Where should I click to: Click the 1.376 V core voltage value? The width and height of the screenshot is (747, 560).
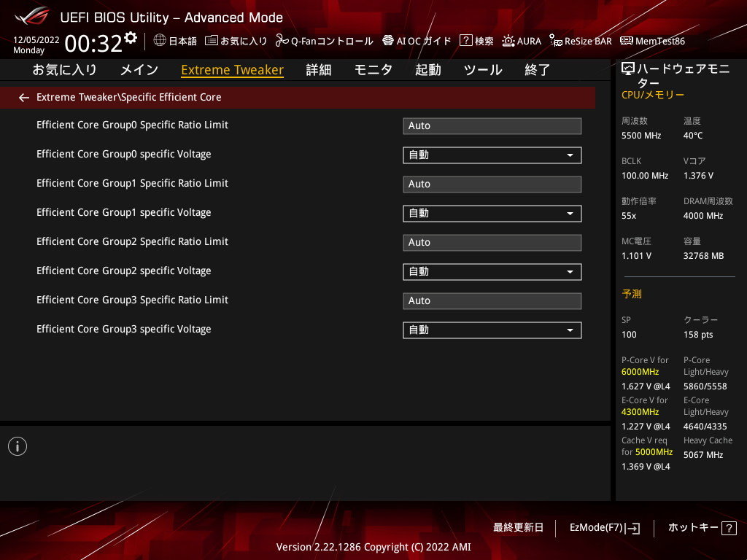tap(698, 176)
